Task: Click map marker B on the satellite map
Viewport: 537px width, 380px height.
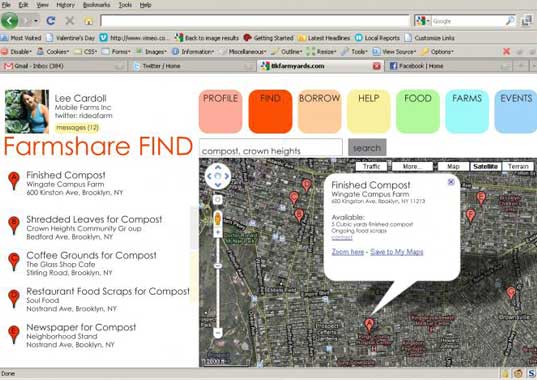Action: point(299,215)
